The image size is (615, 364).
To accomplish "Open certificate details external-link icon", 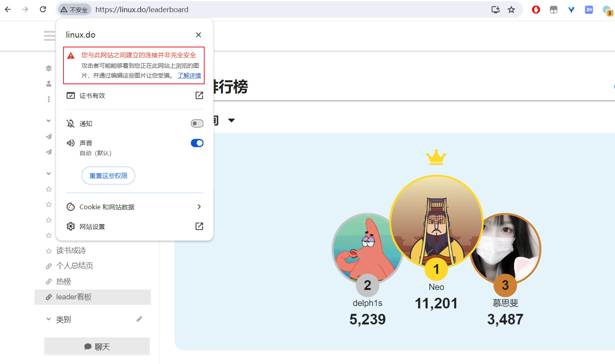I will tap(199, 95).
